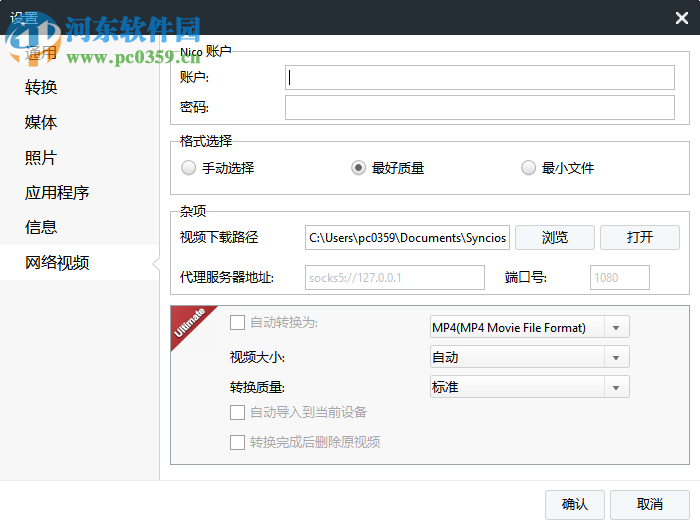Viewport: 700px width, 530px height.
Task: Switch to the 照片 settings section
Action: tap(41, 158)
